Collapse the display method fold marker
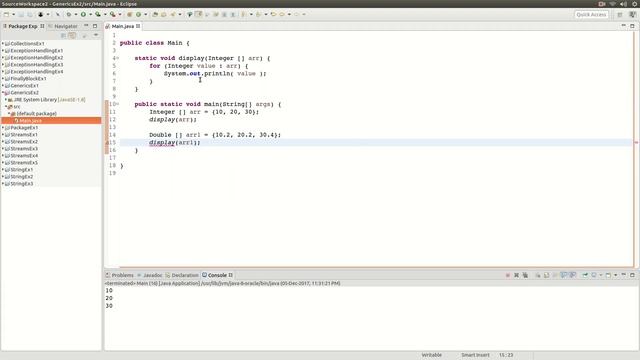This screenshot has width=640, height=360. (118, 58)
